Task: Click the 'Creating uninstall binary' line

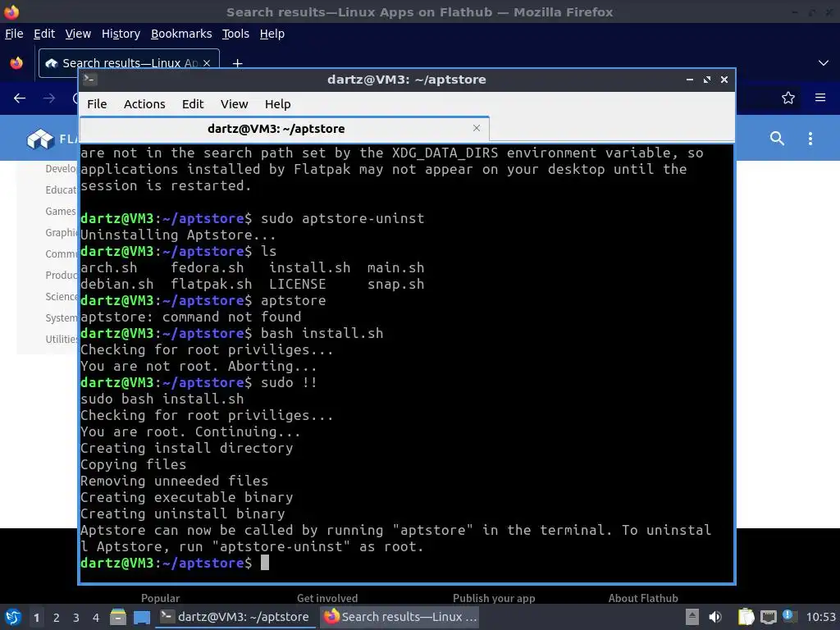Action: click(183, 514)
